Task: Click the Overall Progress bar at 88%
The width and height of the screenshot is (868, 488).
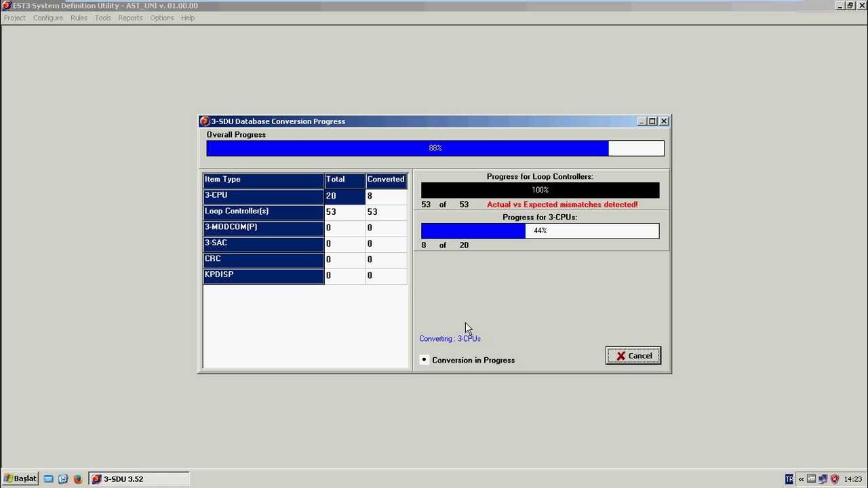Action: 435,148
